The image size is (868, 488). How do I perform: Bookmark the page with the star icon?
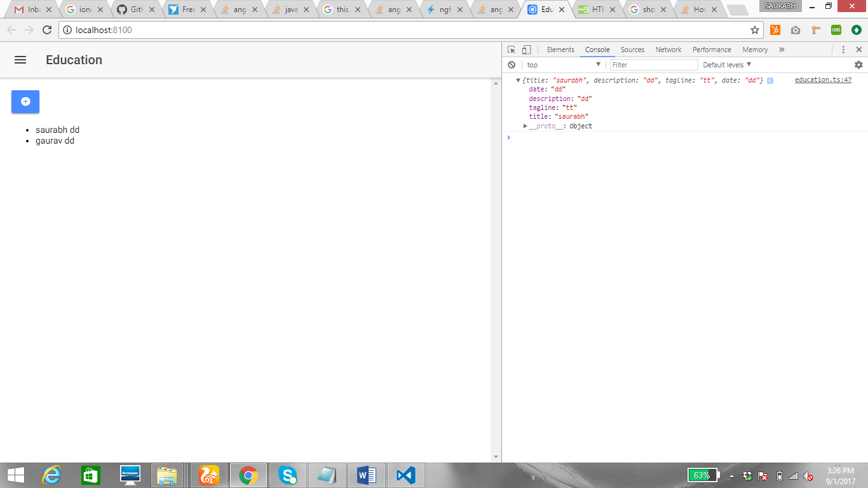coord(754,29)
